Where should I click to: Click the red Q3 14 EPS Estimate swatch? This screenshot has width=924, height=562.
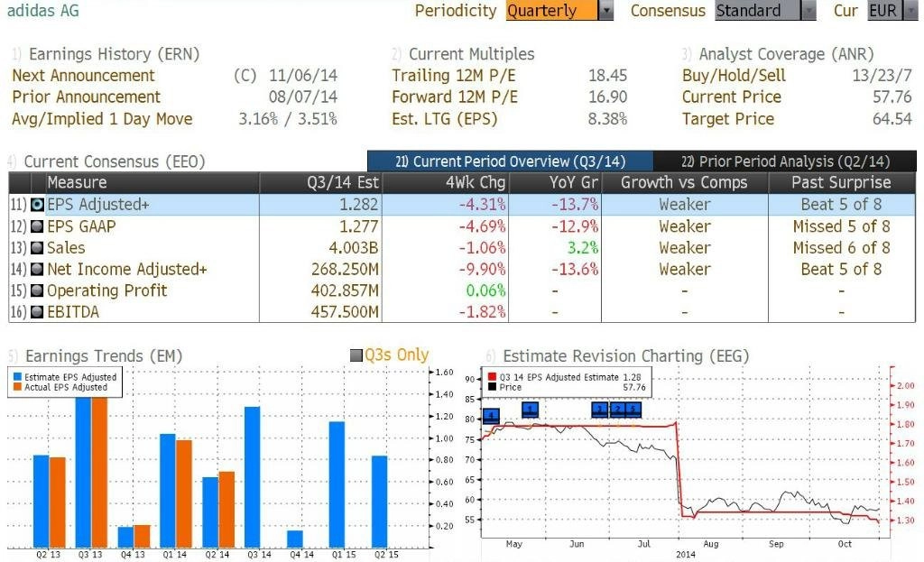click(x=492, y=377)
